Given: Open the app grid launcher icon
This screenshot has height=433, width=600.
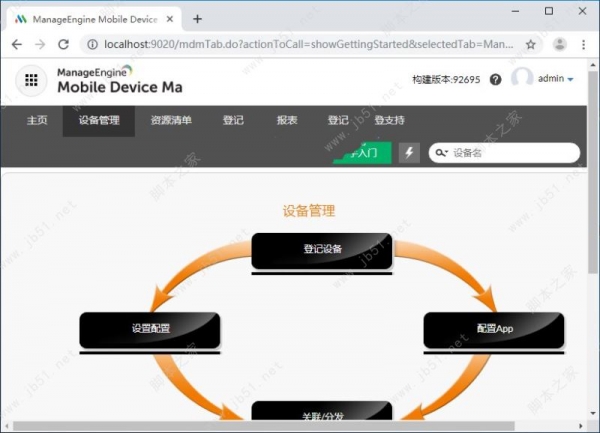Looking at the screenshot, I should [31, 80].
